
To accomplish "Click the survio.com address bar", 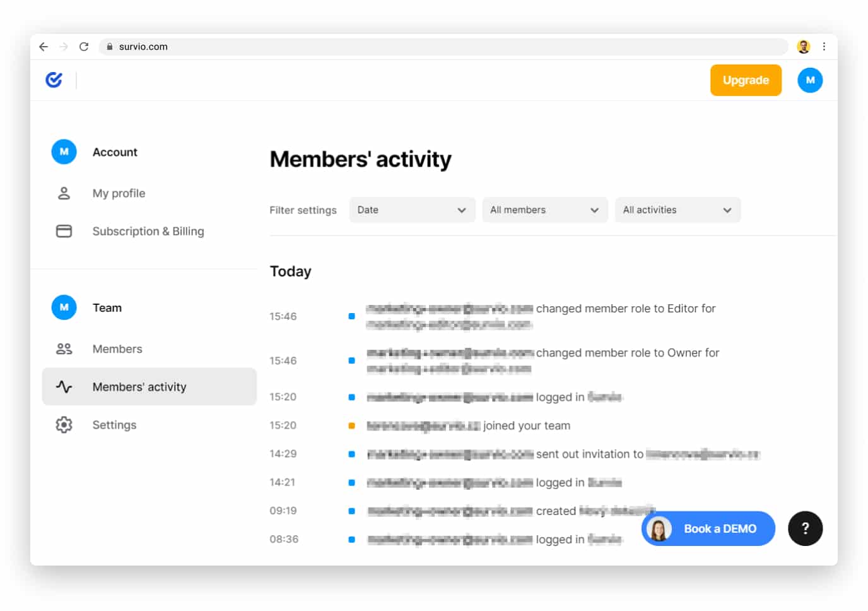I will tap(442, 47).
